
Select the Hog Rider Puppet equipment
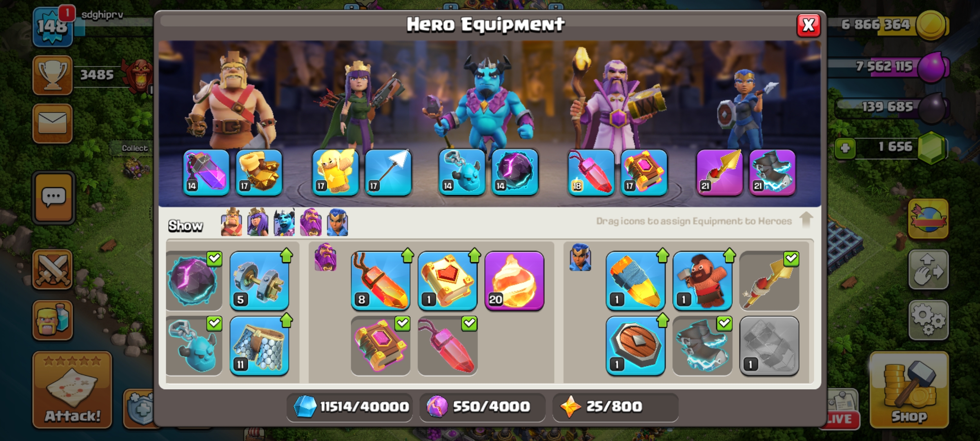tap(702, 281)
